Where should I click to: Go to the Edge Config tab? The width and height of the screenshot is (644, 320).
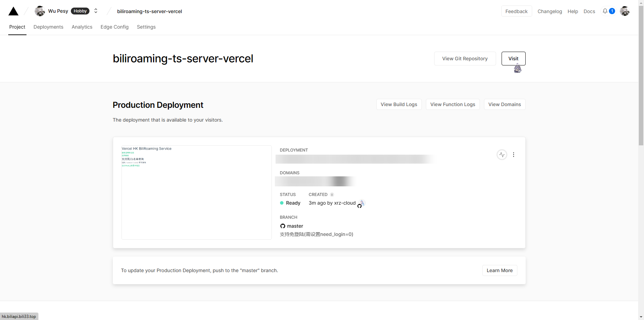(x=114, y=27)
